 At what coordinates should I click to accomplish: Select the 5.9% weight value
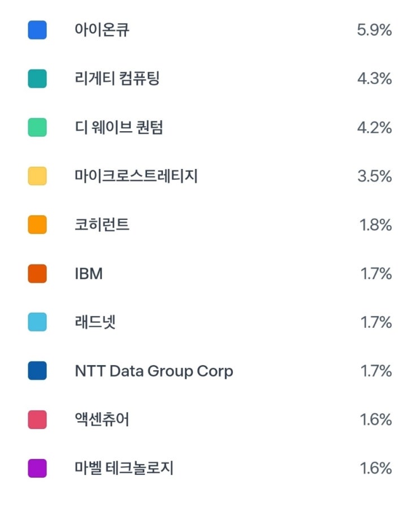(x=374, y=30)
